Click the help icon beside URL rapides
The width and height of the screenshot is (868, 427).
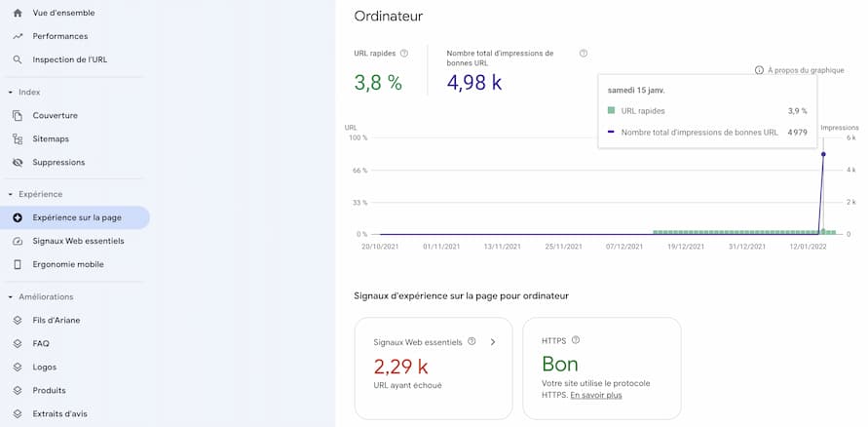coord(404,54)
